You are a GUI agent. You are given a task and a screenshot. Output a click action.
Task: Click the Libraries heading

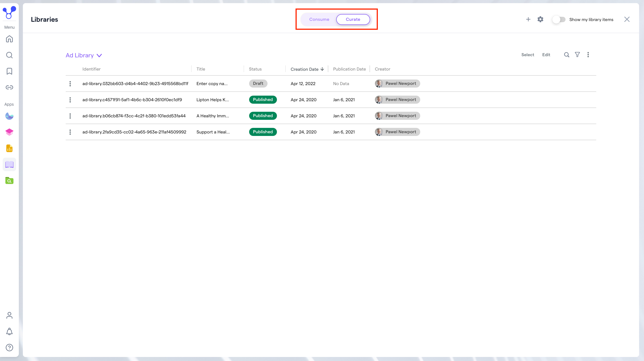pyautogui.click(x=44, y=19)
